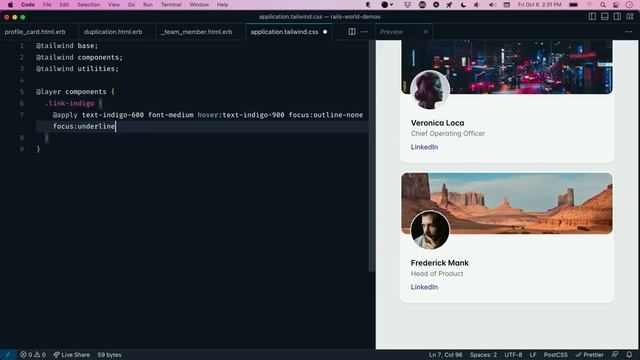640x360 pixels.
Task: Open rocket menu bar icon
Action: click(449, 4)
